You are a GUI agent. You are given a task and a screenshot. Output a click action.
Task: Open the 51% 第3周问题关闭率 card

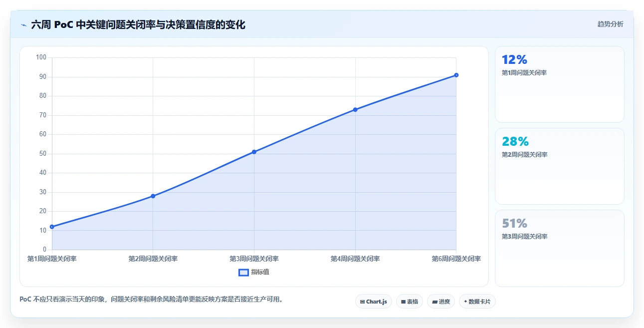559,248
